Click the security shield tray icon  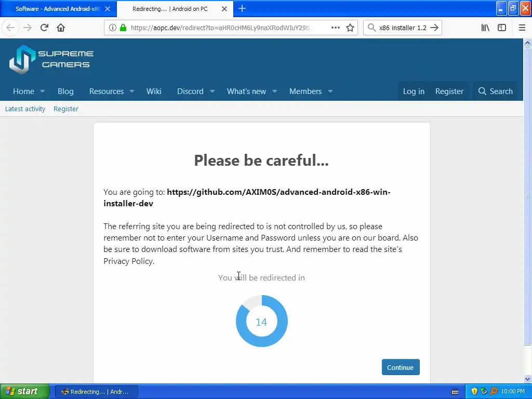click(x=474, y=392)
